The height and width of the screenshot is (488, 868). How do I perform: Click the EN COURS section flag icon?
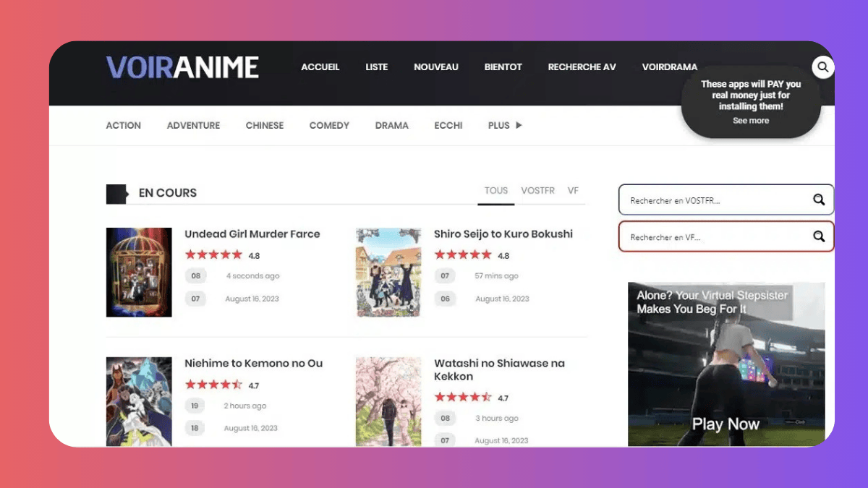pyautogui.click(x=116, y=193)
